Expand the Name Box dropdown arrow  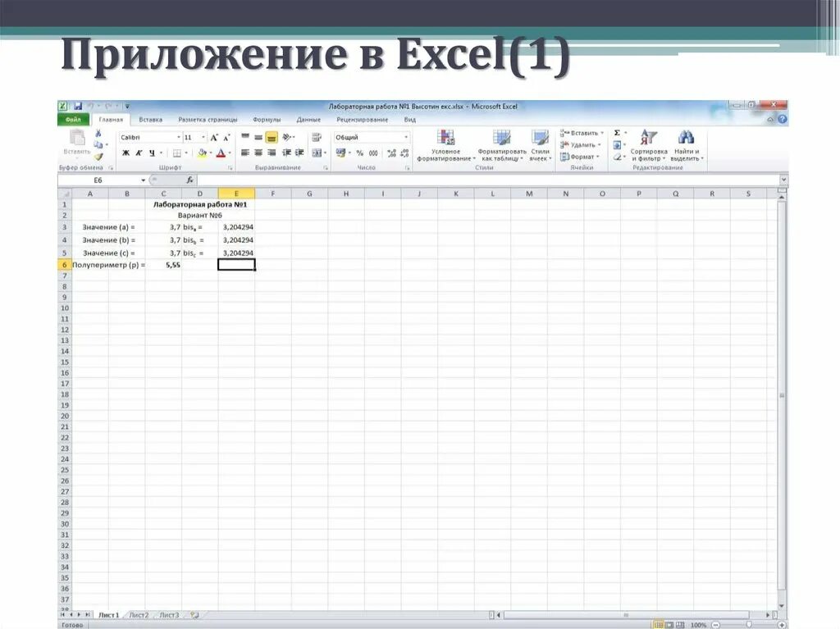[x=143, y=180]
